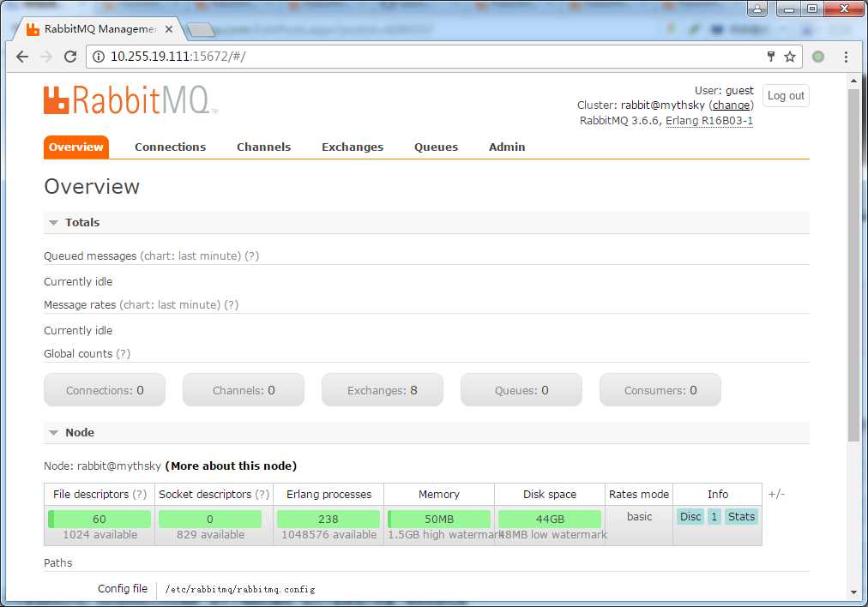This screenshot has height=607, width=868.
Task: Click the cluster name change link
Action: coord(732,105)
